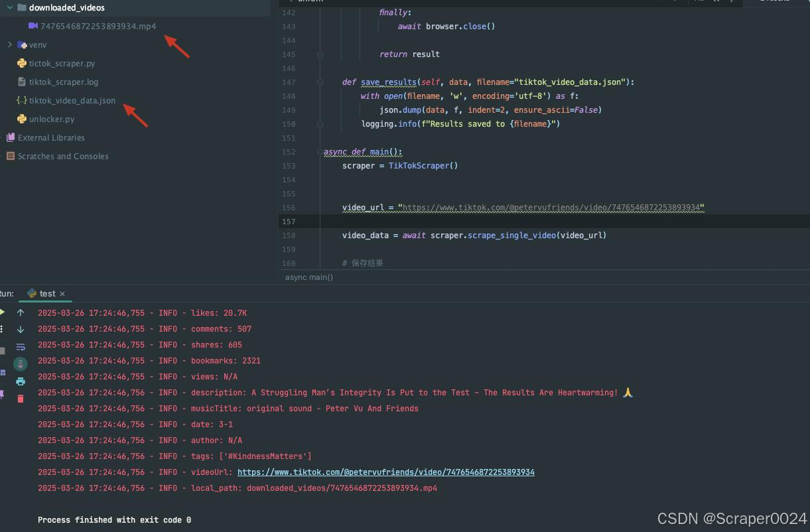Click the description log line
The image size is (810, 532).
pyautogui.click(x=336, y=393)
